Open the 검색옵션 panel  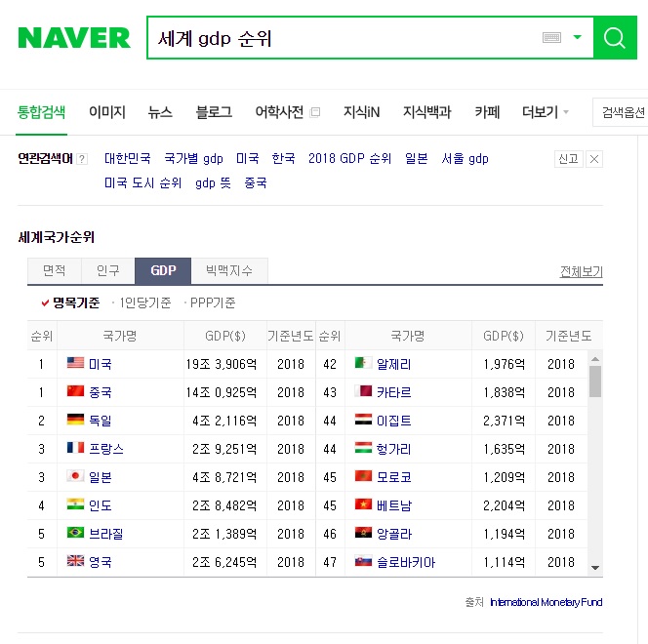tap(623, 112)
